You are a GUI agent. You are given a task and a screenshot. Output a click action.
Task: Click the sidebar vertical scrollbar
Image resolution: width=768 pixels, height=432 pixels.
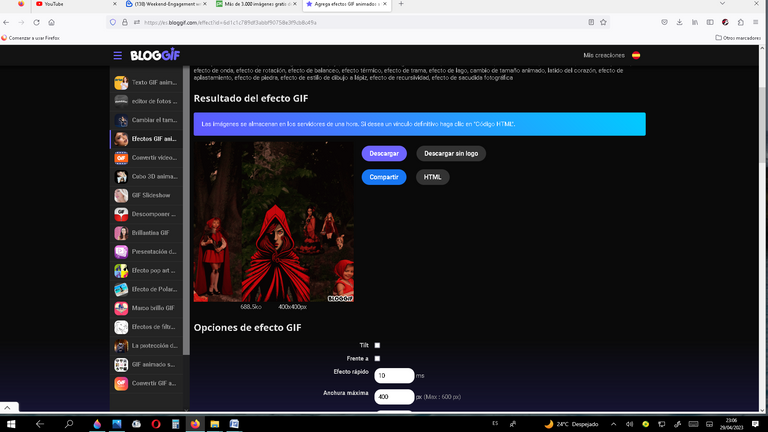tap(186, 211)
